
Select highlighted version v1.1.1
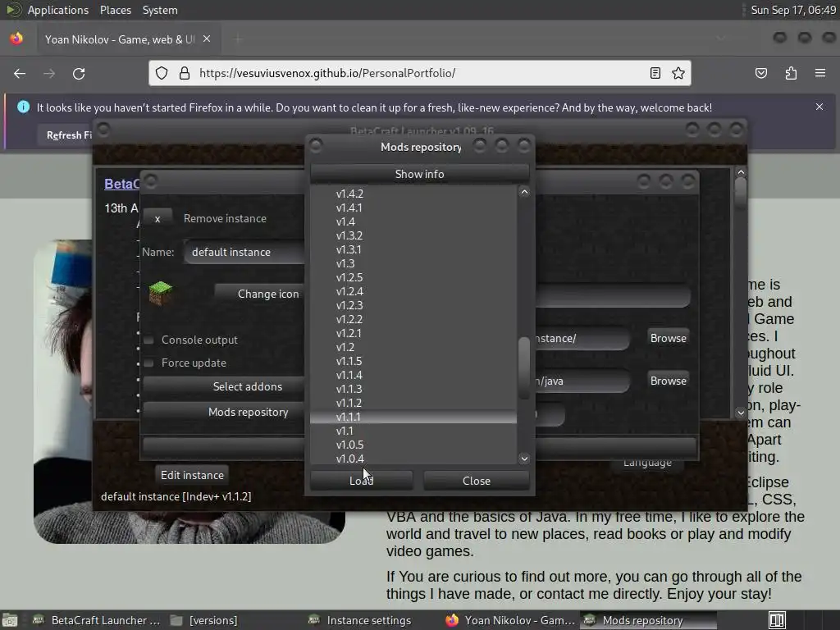pyautogui.click(x=413, y=417)
